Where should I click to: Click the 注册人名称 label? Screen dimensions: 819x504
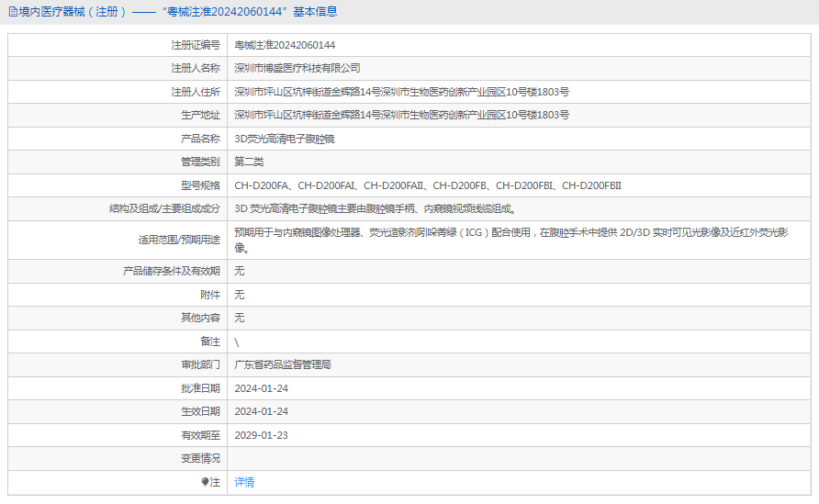click(x=196, y=69)
